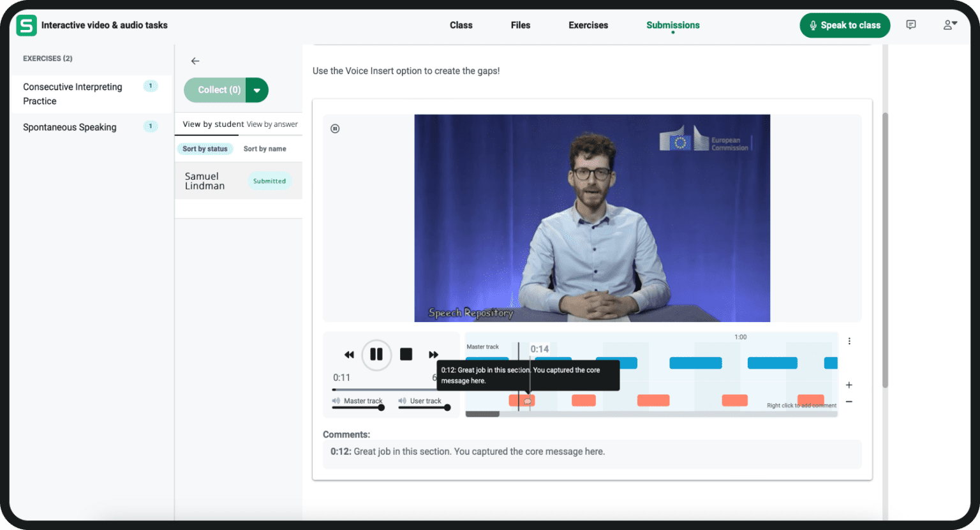Click the stop playback icon
The image size is (980, 530).
406,355
